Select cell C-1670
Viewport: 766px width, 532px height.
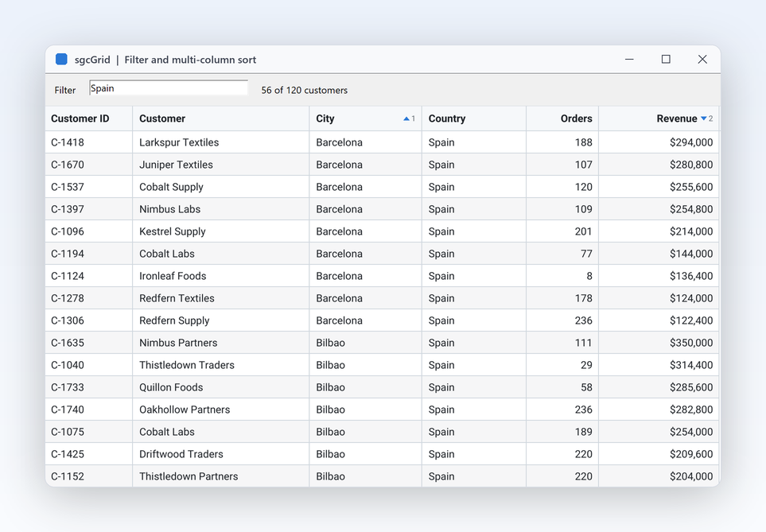[89, 165]
